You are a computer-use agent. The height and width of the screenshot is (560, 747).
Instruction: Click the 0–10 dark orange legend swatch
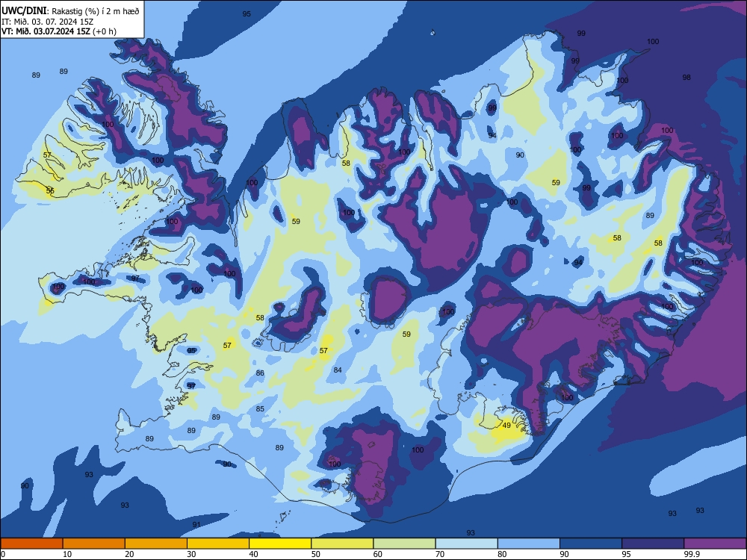(31, 544)
